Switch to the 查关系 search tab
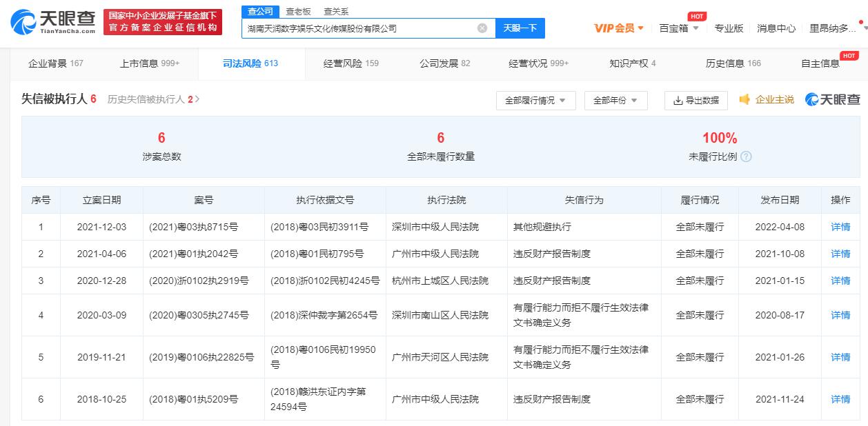The image size is (868, 426). pyautogui.click(x=336, y=12)
